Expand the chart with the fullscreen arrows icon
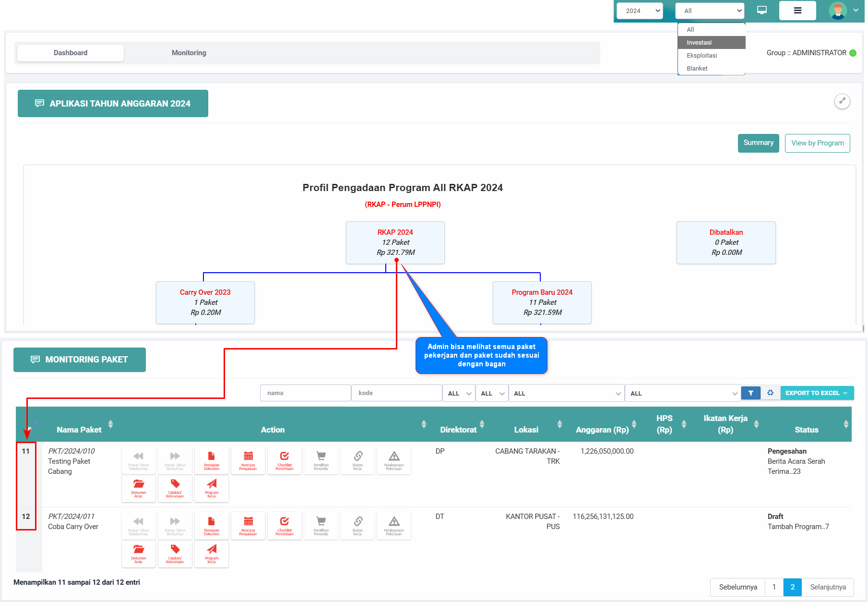This screenshot has height=602, width=868. (x=842, y=101)
